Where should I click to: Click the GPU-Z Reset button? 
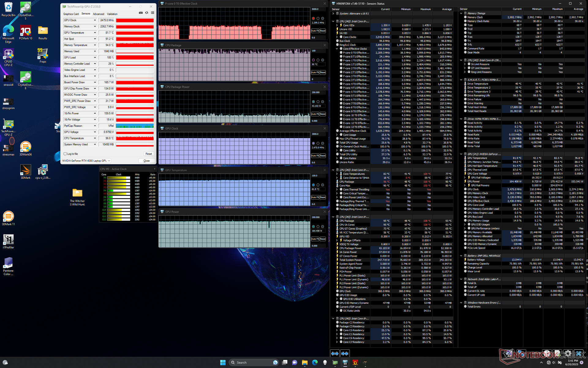(149, 154)
